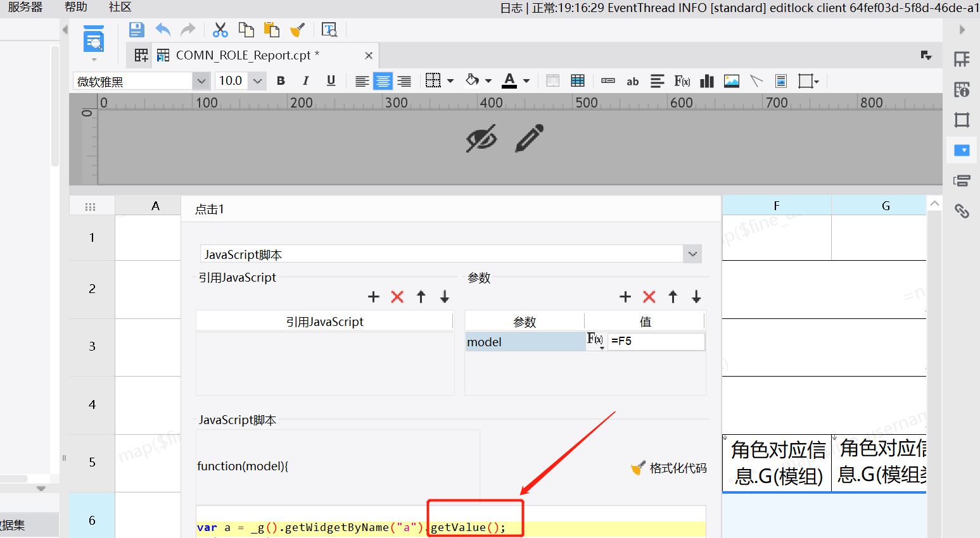
Task: Open the conditional attributes panel icon
Action: click(962, 180)
